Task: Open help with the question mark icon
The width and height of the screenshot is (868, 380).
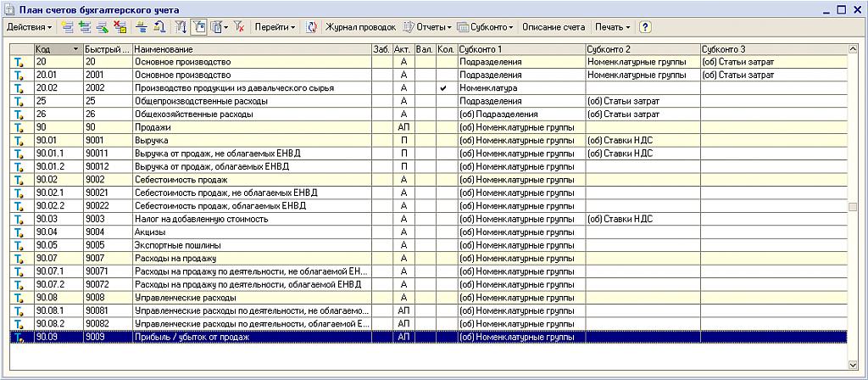Action: click(x=645, y=27)
